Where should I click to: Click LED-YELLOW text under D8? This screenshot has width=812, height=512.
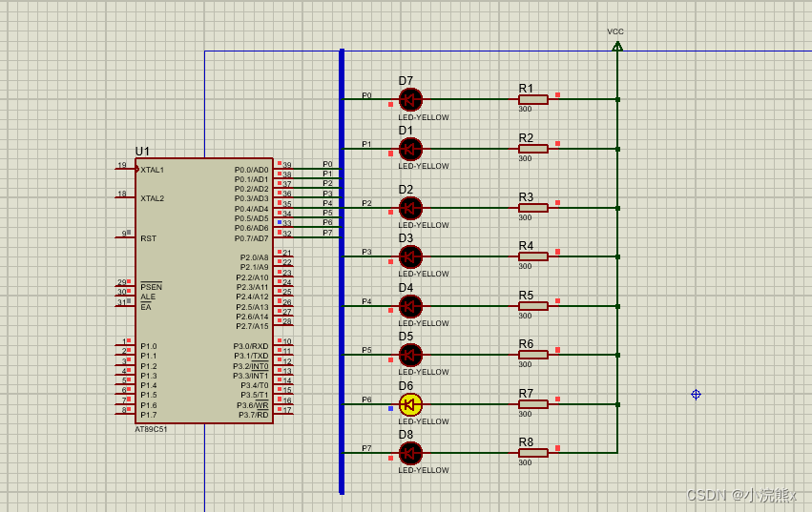coord(424,470)
